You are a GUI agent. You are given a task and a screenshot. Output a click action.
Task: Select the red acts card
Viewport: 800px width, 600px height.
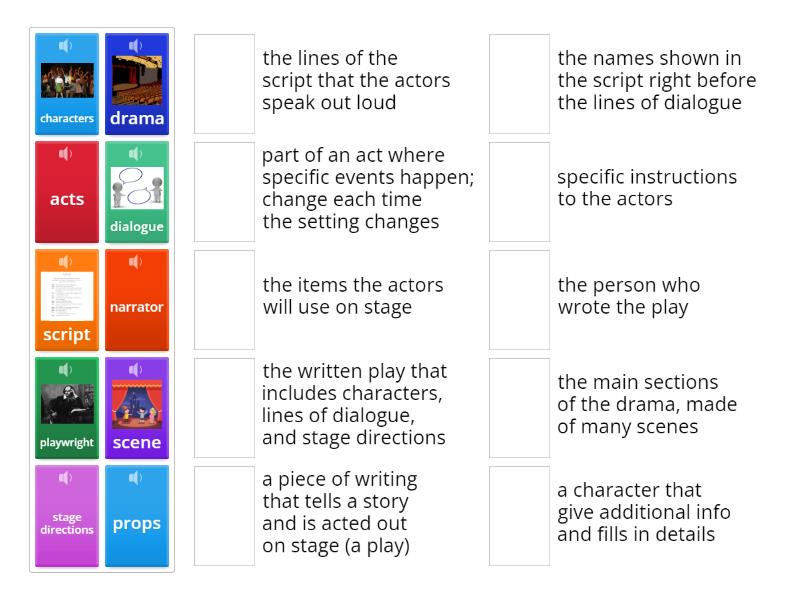pyautogui.click(x=66, y=190)
